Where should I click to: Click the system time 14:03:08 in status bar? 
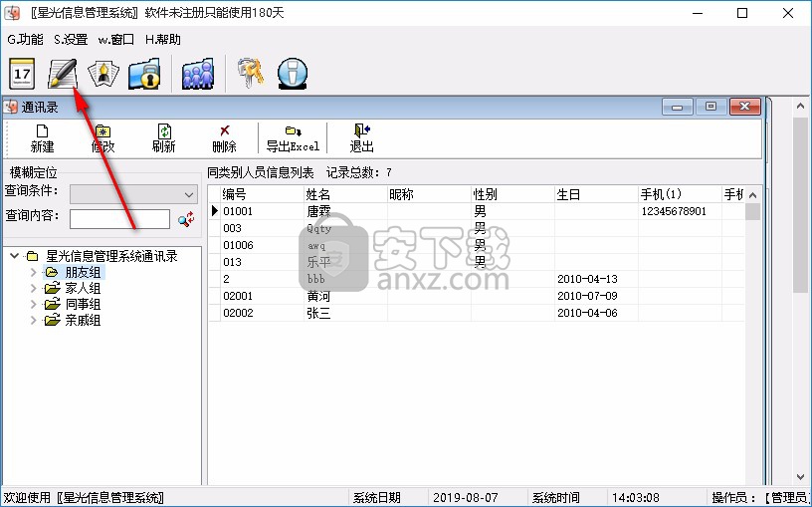636,498
